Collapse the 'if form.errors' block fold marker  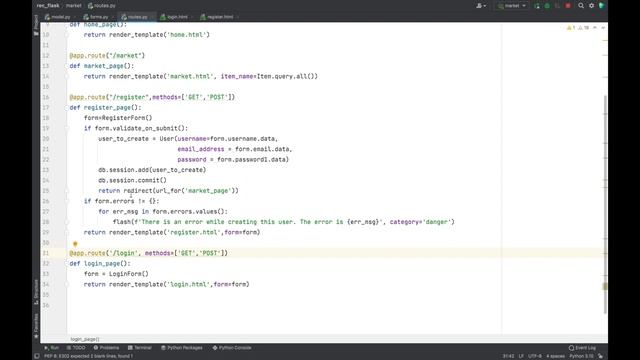tap(67, 201)
